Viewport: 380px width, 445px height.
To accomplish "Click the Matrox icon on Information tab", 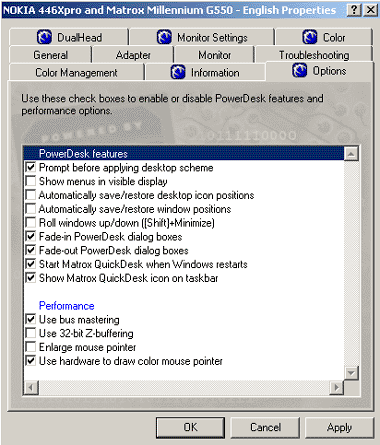I will (x=178, y=72).
